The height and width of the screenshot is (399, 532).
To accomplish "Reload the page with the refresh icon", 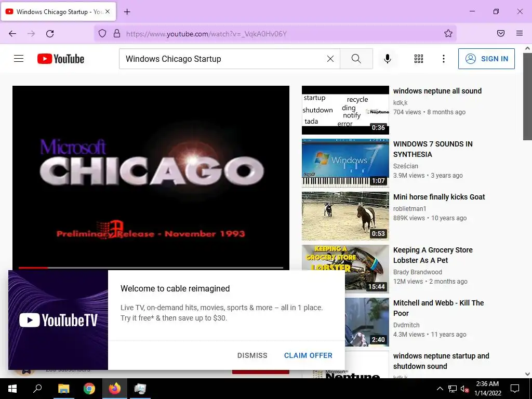I will 50,34.
